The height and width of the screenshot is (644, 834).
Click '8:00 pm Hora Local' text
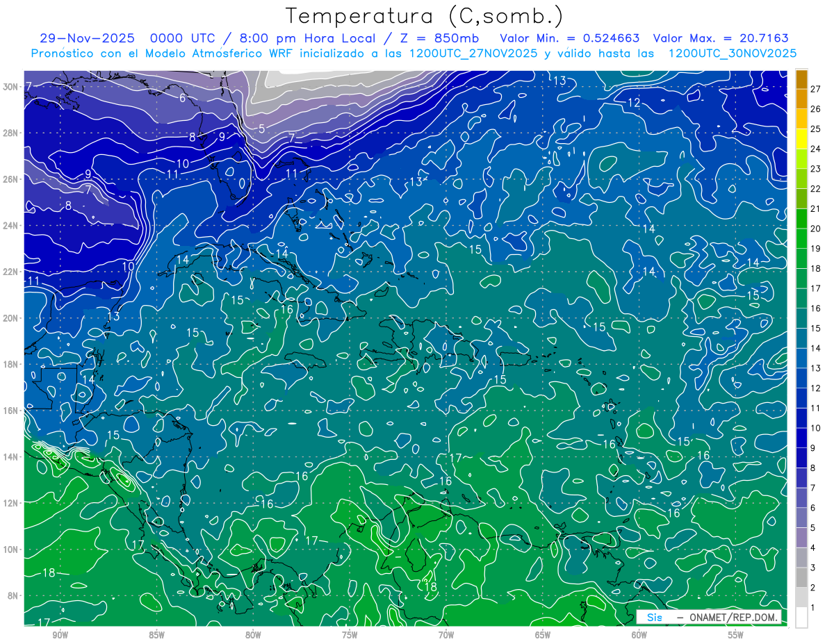point(309,38)
